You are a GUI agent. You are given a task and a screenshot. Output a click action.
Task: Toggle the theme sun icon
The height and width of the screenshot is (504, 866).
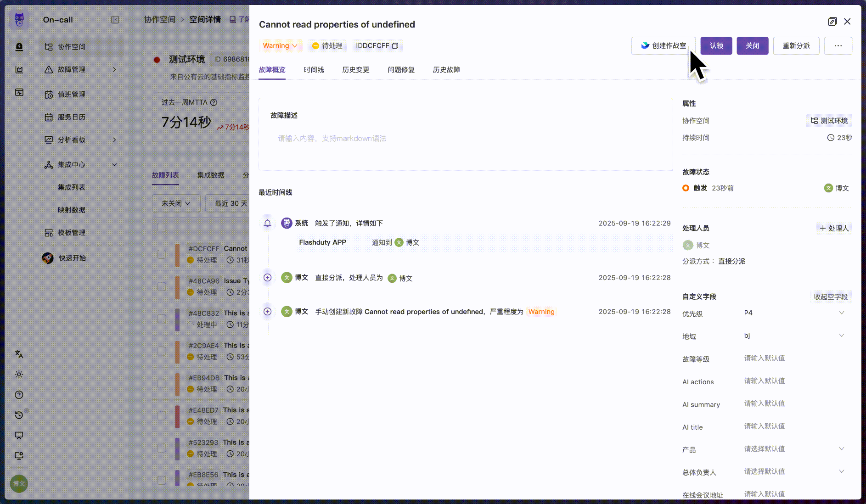pyautogui.click(x=19, y=375)
